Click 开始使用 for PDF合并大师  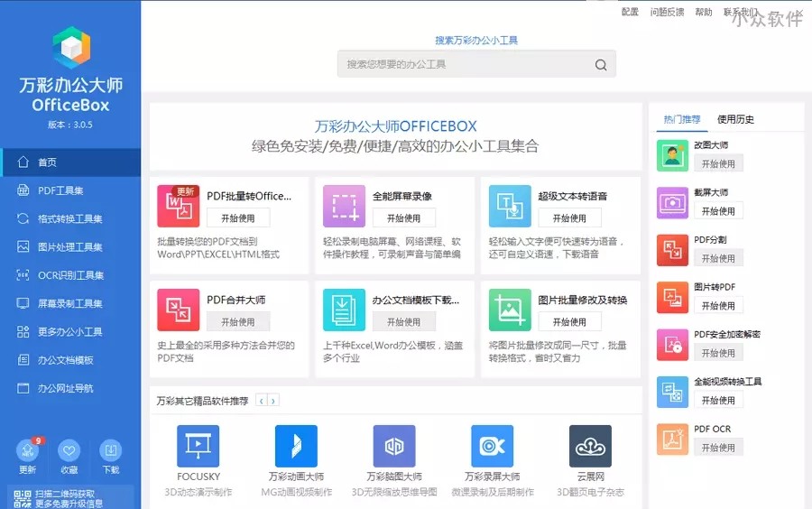tap(238, 321)
